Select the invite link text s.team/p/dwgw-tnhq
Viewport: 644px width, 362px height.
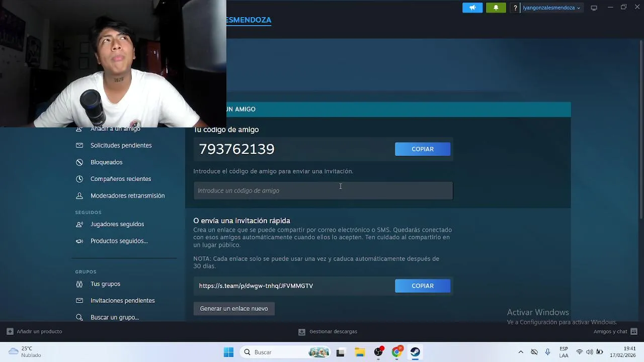coord(256,286)
